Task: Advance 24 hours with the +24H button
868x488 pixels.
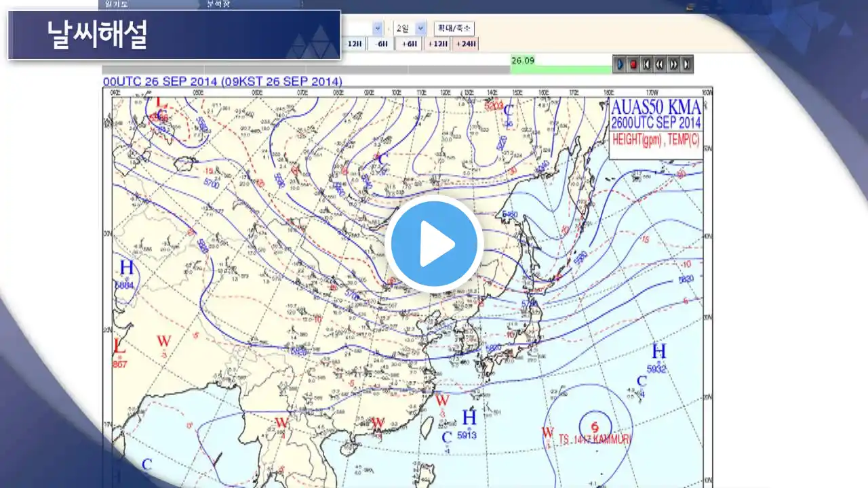Action: tap(466, 44)
